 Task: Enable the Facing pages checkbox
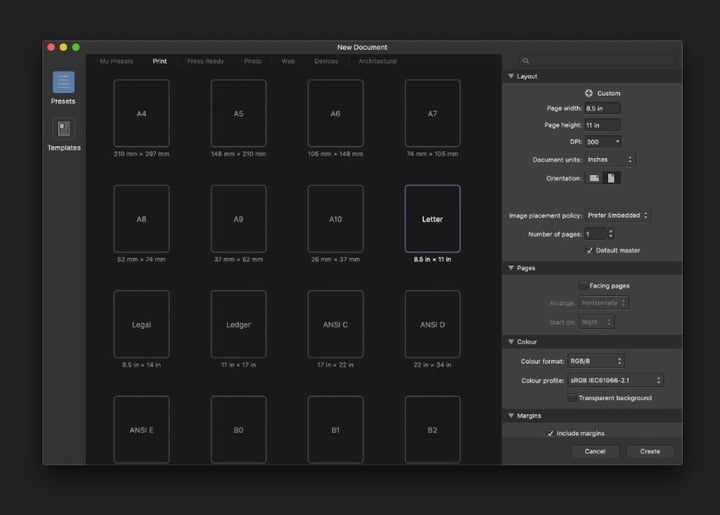(583, 285)
